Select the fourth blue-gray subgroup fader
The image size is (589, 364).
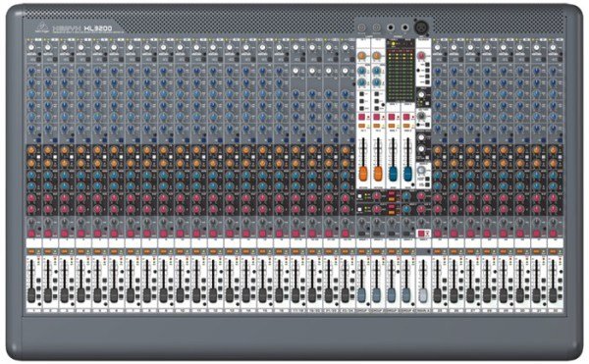coord(406,295)
